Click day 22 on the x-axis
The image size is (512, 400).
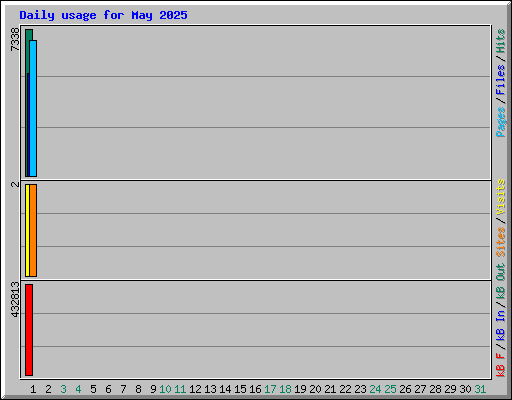pyautogui.click(x=345, y=389)
